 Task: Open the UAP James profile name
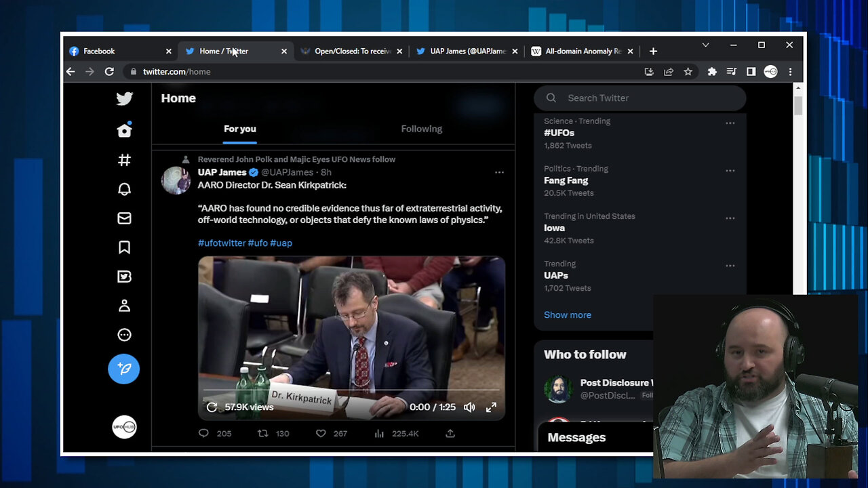[222, 172]
